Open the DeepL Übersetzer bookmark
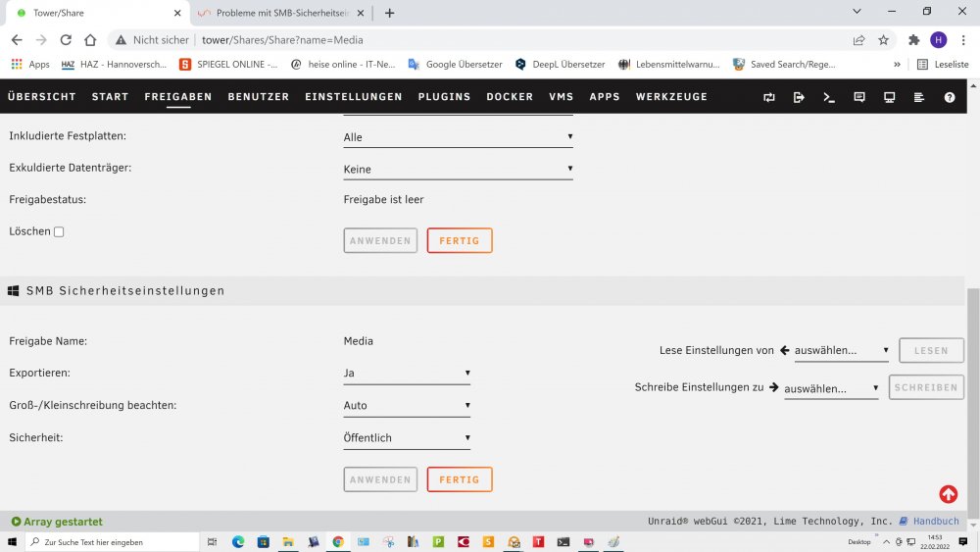This screenshot has height=552, width=980. pos(560,65)
